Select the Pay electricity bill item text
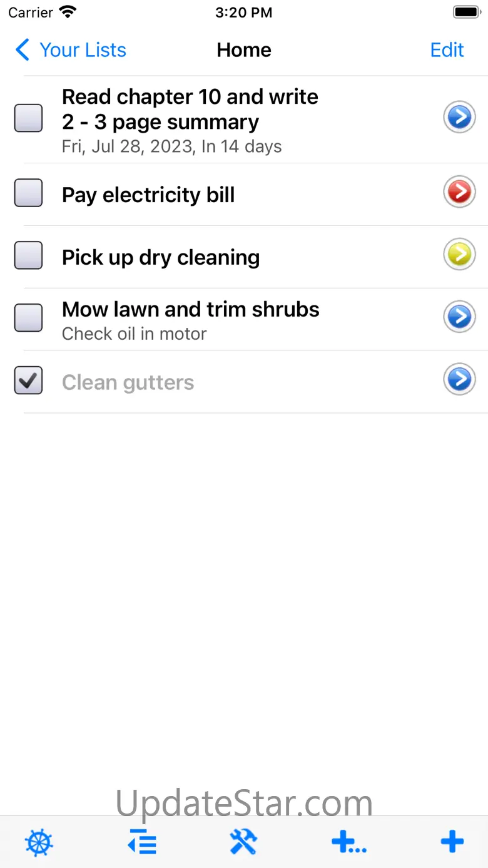Viewport: 488px width, 868px height. pyautogui.click(x=148, y=195)
